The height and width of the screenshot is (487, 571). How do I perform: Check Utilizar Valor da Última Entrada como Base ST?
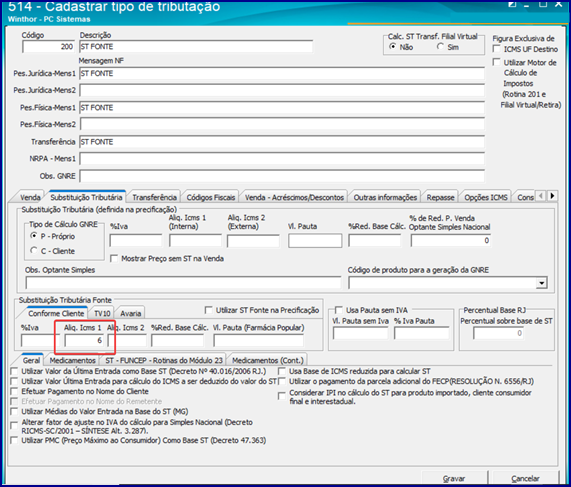coord(14,372)
